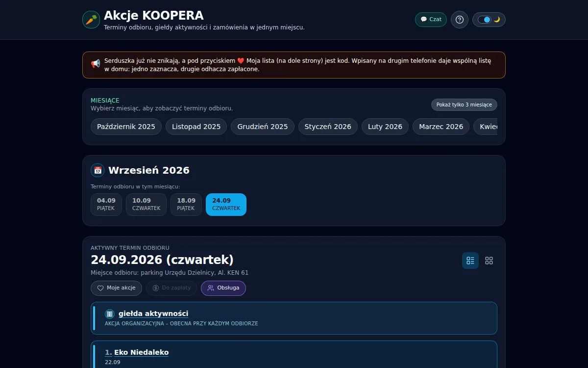Open the 'giełda aktywności' link
The height and width of the screenshot is (368, 588).
(153, 314)
